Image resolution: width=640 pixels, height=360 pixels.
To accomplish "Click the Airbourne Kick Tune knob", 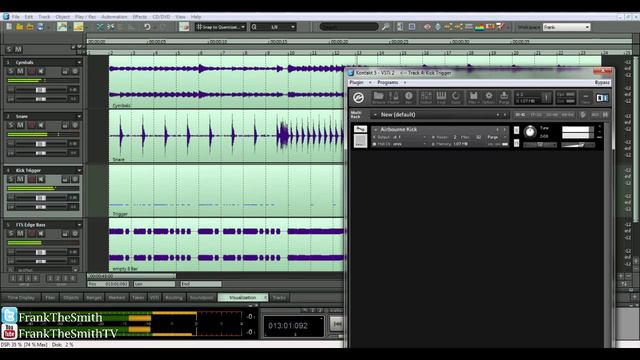I will 530,131.
